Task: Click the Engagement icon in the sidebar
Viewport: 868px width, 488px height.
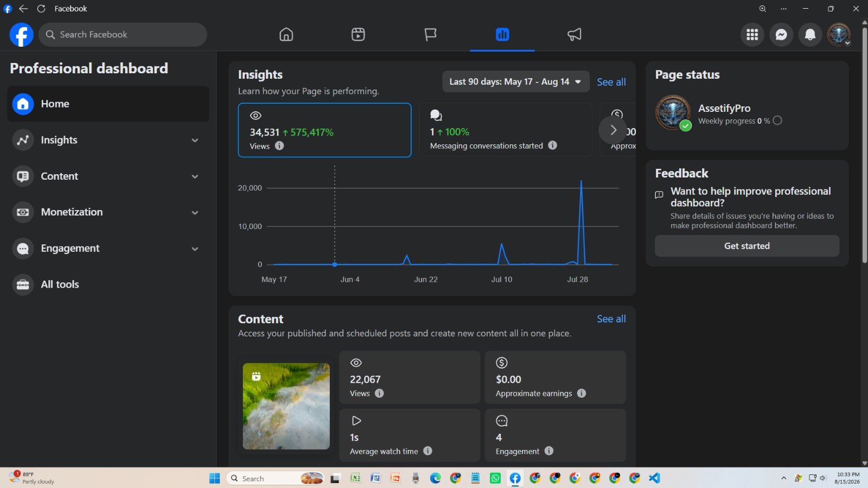Action: click(x=23, y=249)
